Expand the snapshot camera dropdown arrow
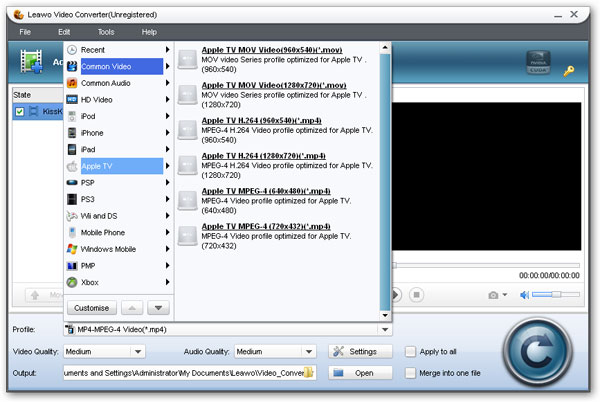The image size is (600, 402). click(505, 295)
